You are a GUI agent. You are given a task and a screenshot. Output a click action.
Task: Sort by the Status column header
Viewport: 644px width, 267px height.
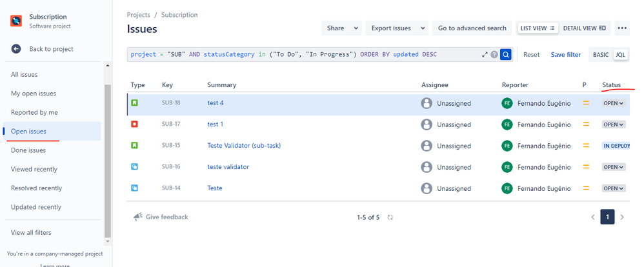click(611, 85)
